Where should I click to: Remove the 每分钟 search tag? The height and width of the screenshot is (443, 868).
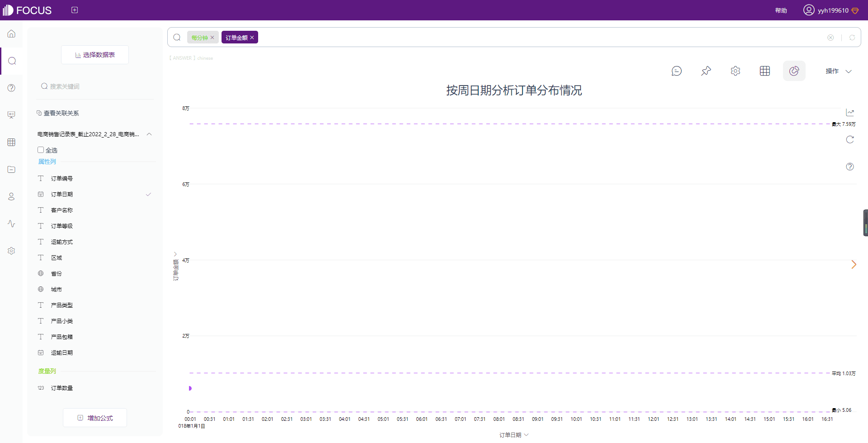point(212,38)
